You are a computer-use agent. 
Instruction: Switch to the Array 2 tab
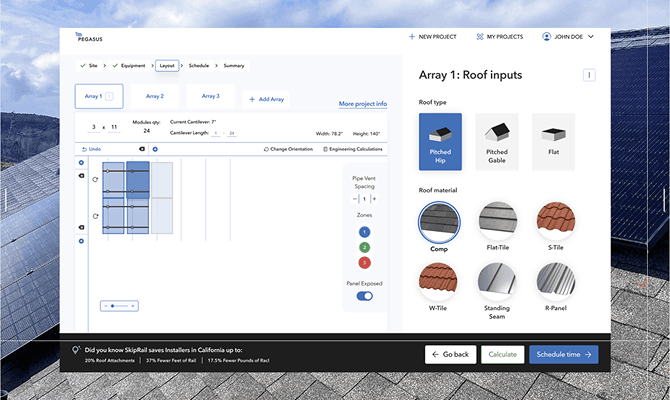(x=154, y=97)
